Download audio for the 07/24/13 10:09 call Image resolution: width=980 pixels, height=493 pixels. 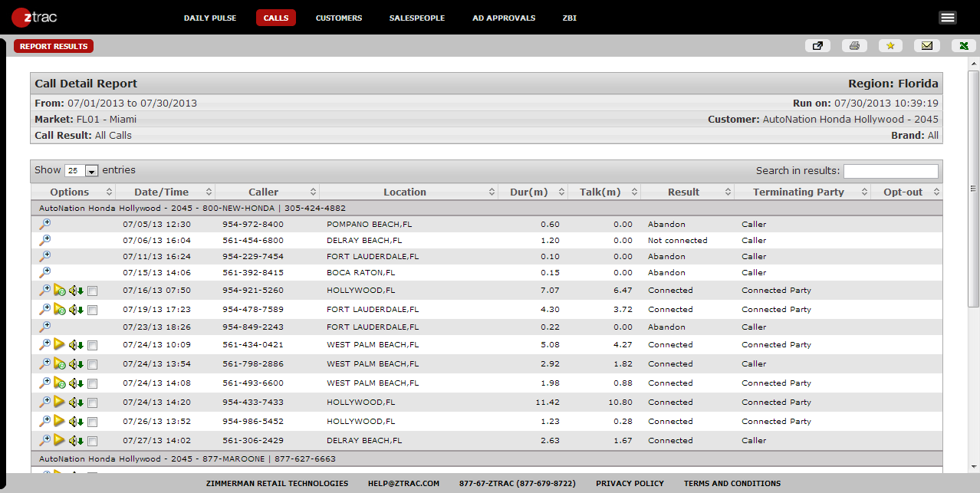76,345
